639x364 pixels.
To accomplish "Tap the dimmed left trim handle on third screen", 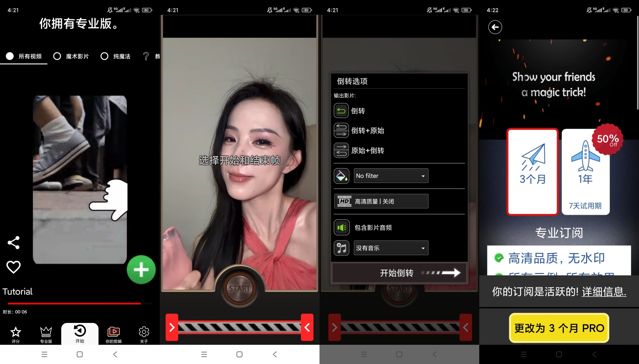I will [x=334, y=327].
